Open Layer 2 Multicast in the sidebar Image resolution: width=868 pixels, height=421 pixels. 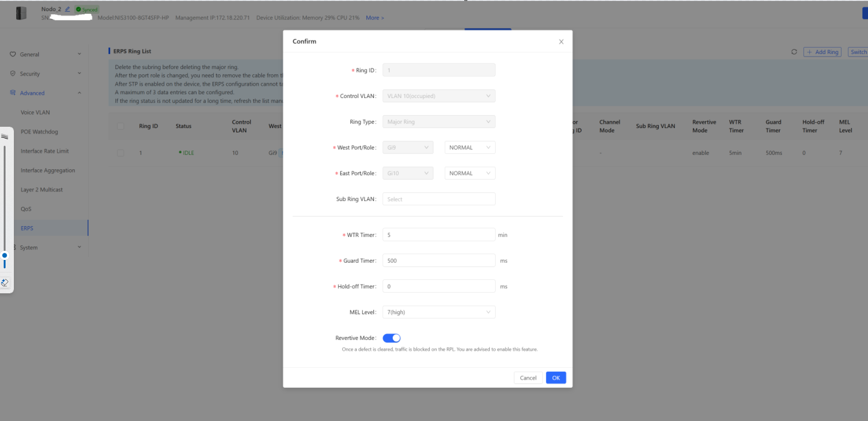42,190
